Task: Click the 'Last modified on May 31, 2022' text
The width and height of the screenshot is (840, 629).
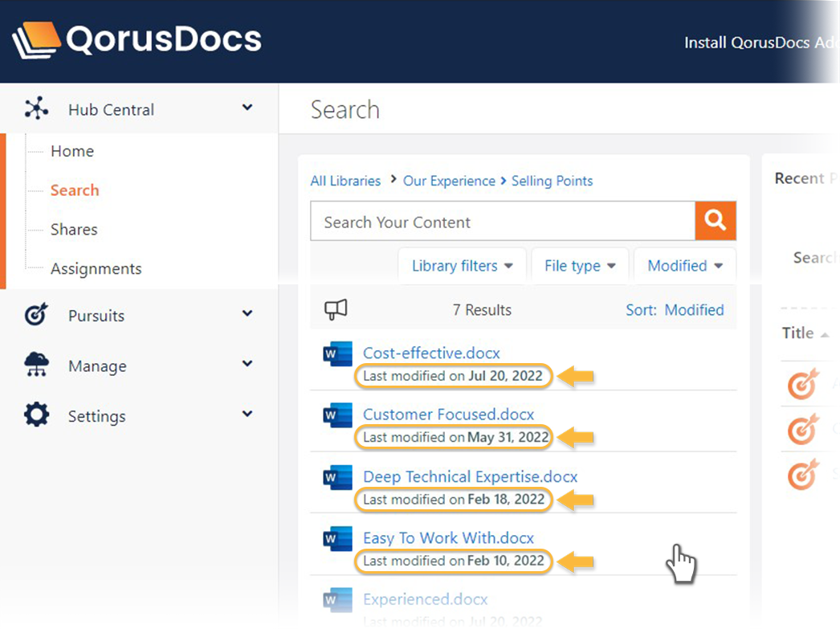Action: [456, 437]
